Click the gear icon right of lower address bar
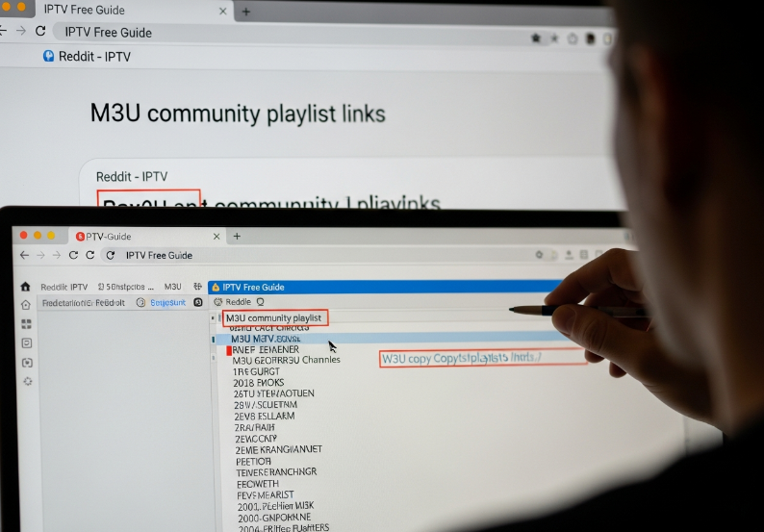The image size is (764, 532). (539, 254)
